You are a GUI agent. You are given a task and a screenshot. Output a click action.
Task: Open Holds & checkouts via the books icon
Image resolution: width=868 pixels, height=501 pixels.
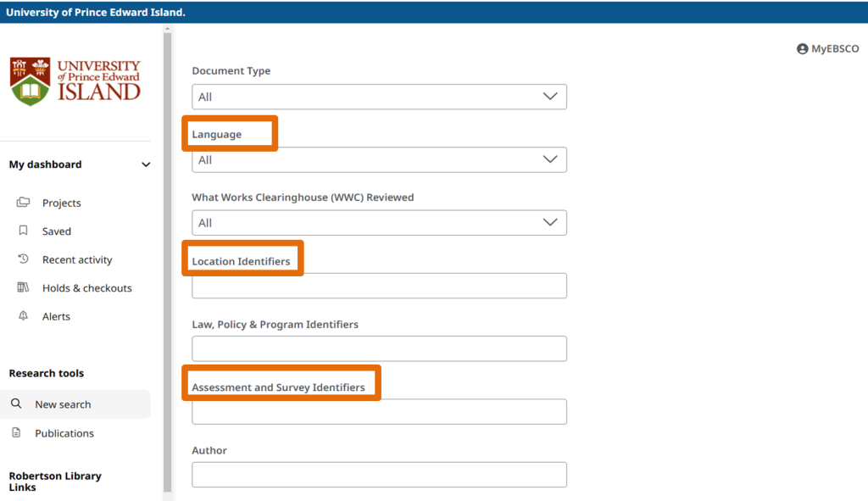(x=25, y=287)
